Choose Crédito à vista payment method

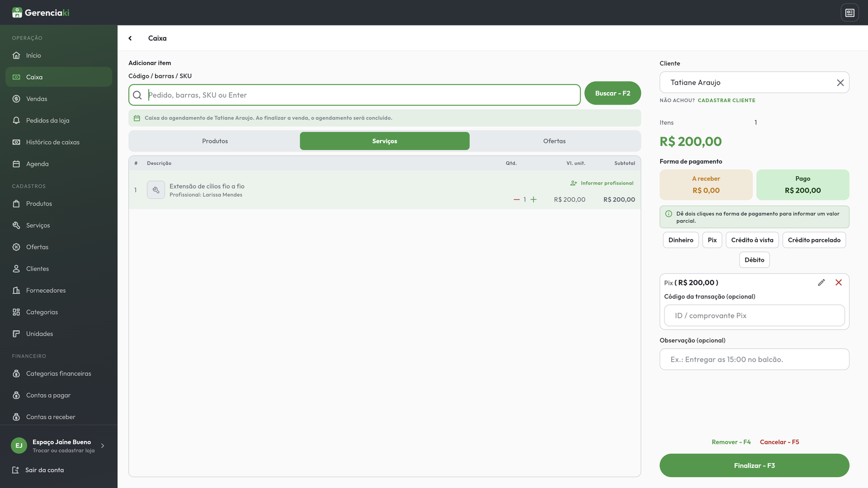[x=752, y=240]
